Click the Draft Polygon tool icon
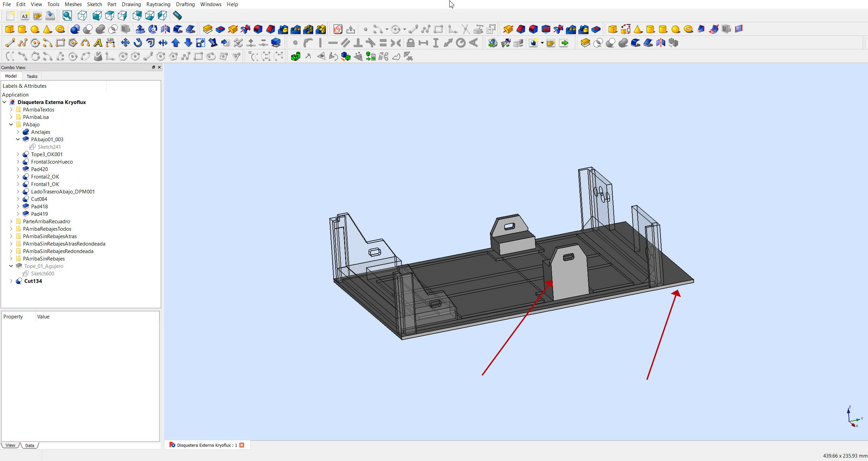 pos(73,43)
